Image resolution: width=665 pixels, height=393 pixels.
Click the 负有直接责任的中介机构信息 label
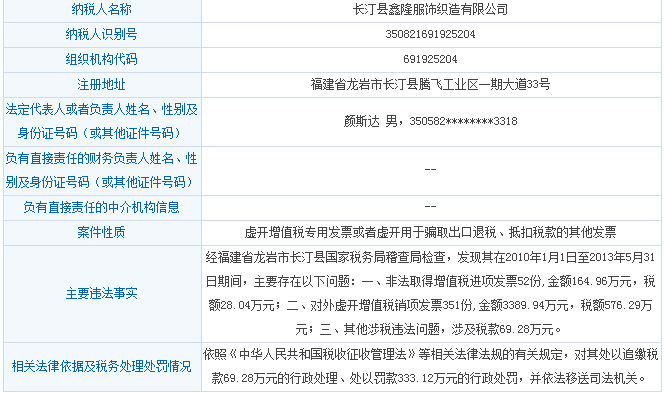click(102, 207)
